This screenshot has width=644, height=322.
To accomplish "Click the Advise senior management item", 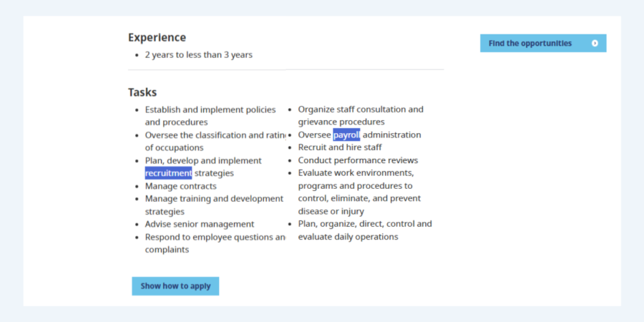I will coord(199,224).
